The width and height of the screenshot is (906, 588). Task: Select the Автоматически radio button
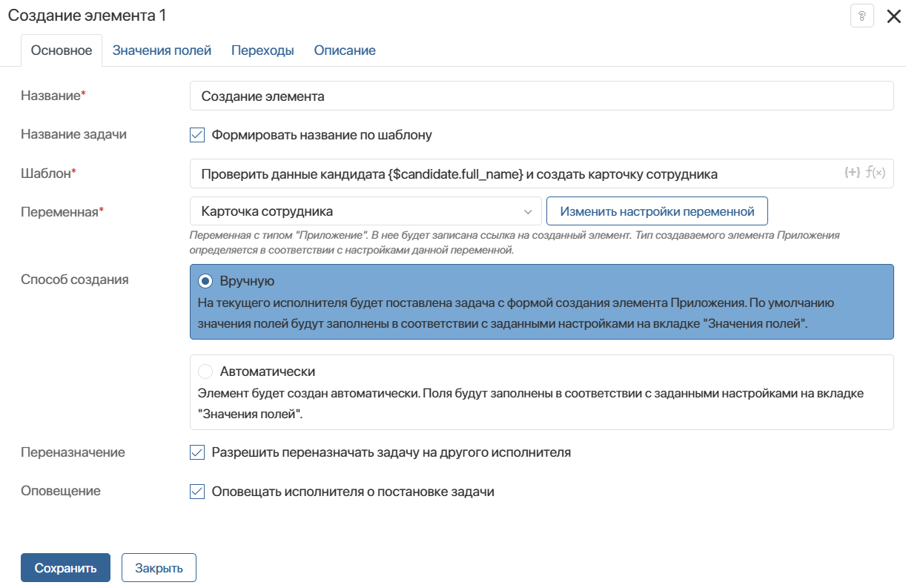[x=205, y=371]
